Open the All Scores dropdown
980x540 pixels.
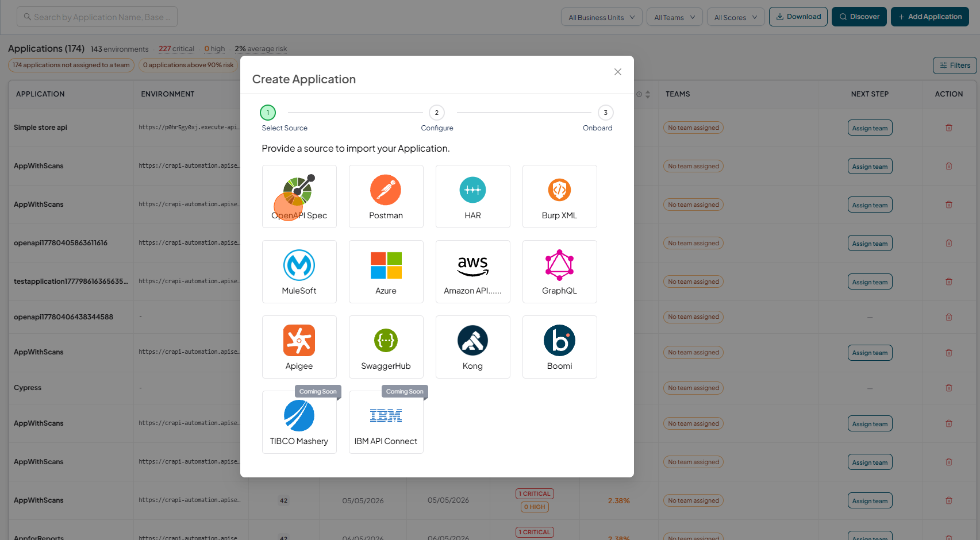[736, 17]
